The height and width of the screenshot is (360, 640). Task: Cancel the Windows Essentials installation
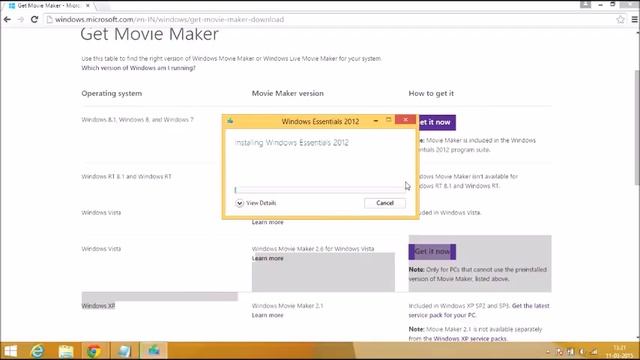coord(385,203)
